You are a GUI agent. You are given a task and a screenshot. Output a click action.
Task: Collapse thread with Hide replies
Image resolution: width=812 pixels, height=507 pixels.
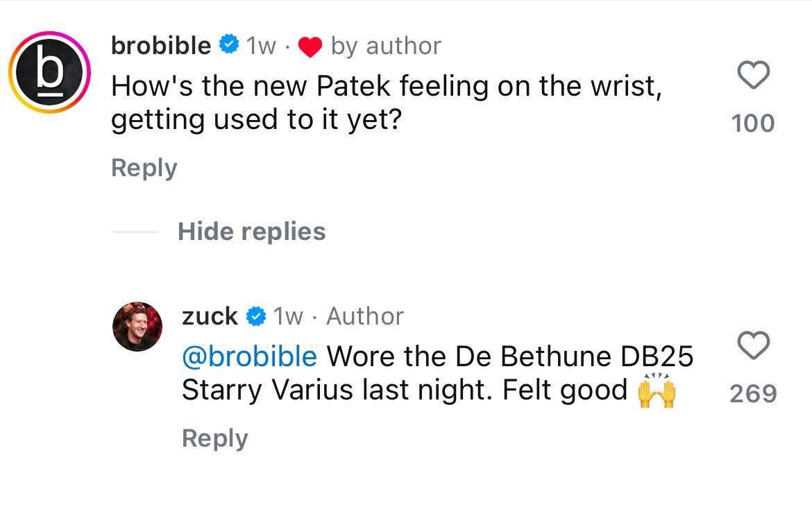(x=251, y=231)
